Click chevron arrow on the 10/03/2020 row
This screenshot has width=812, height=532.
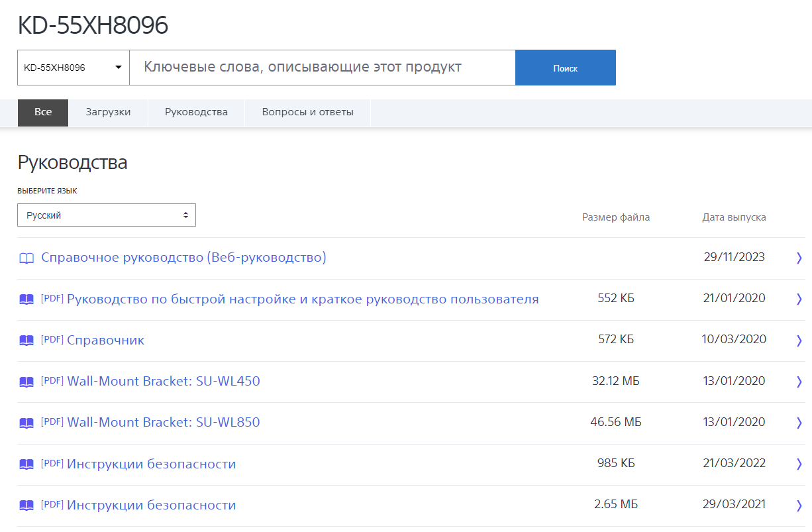[799, 341]
